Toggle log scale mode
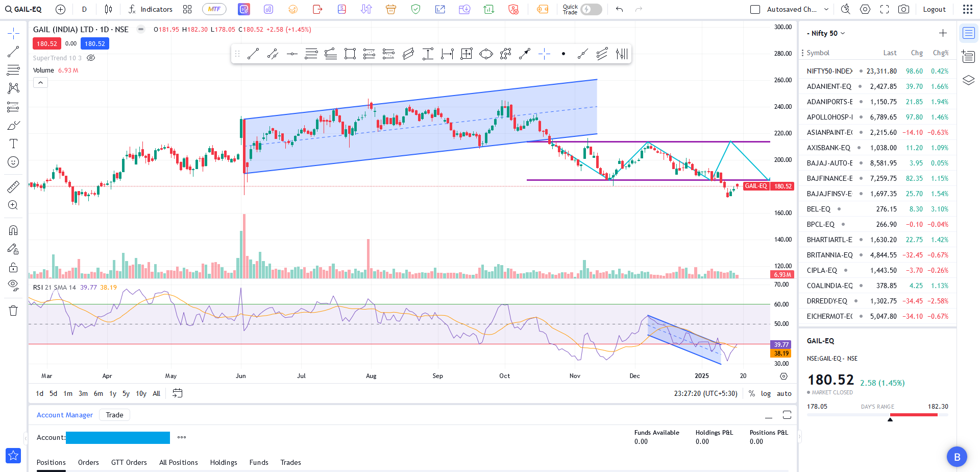 pyautogui.click(x=766, y=393)
